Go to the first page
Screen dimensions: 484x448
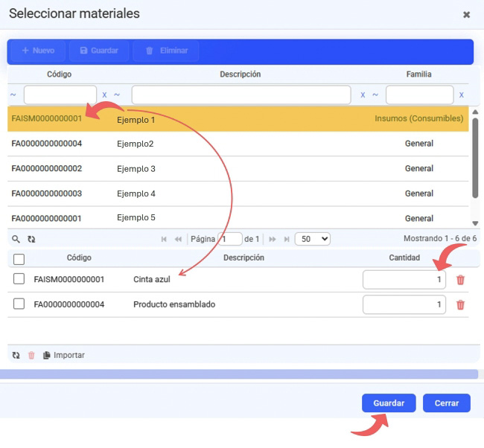(164, 239)
